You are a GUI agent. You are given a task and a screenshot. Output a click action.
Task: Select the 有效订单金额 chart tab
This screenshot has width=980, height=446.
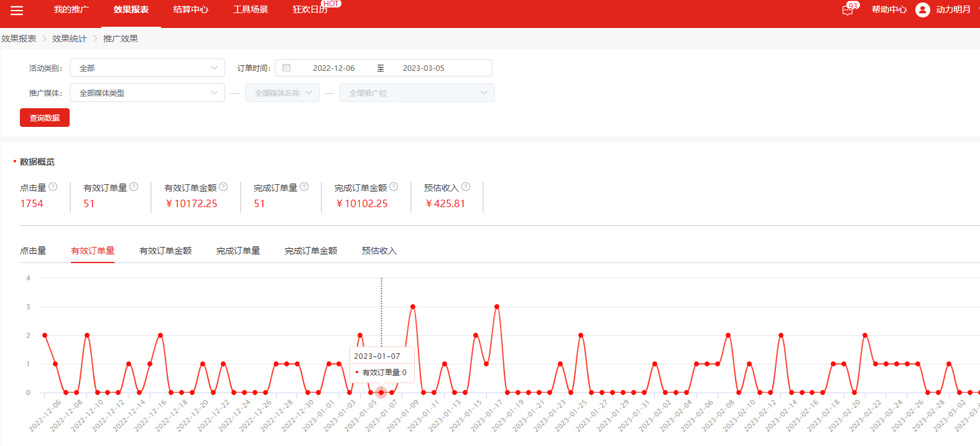165,251
